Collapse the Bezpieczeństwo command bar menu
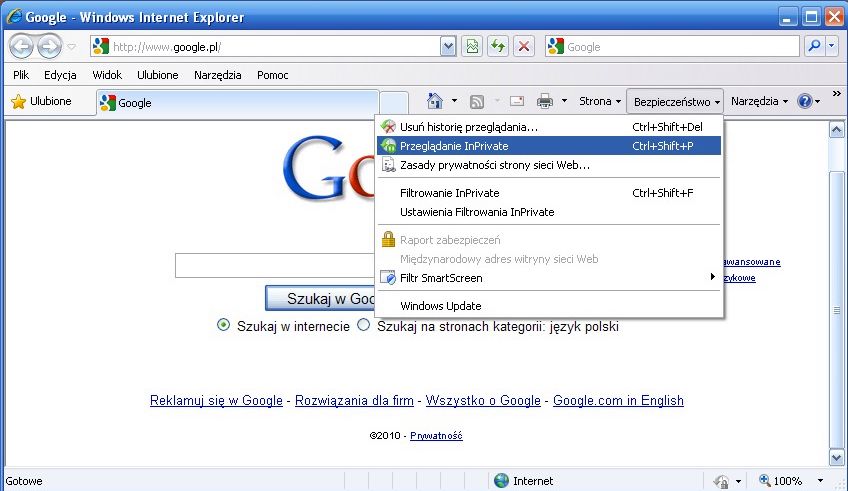848x491 pixels. [675, 102]
